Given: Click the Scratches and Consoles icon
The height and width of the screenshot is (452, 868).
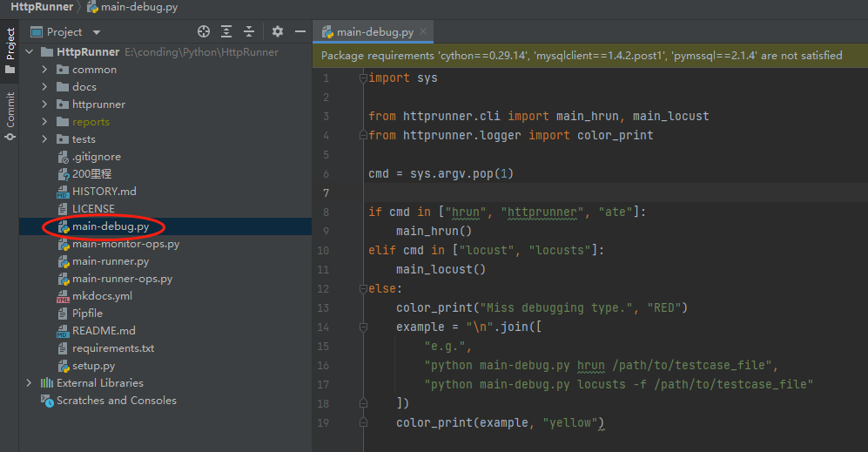Looking at the screenshot, I should pyautogui.click(x=47, y=401).
